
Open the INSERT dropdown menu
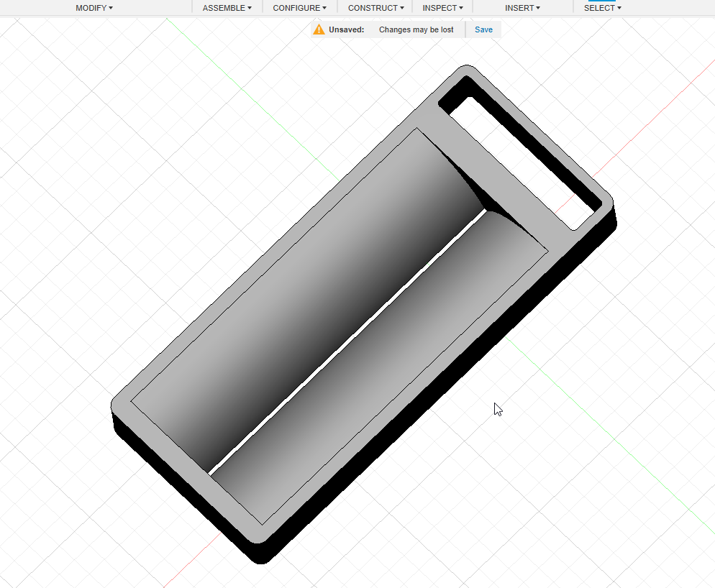pyautogui.click(x=522, y=8)
